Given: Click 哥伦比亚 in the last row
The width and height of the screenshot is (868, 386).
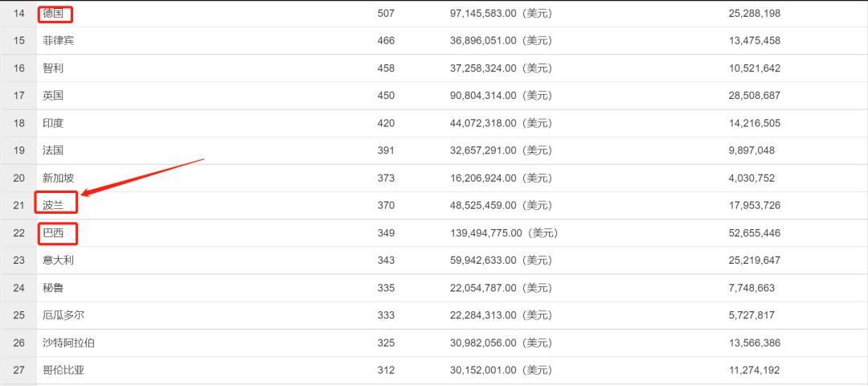Looking at the screenshot, I should 63,370.
